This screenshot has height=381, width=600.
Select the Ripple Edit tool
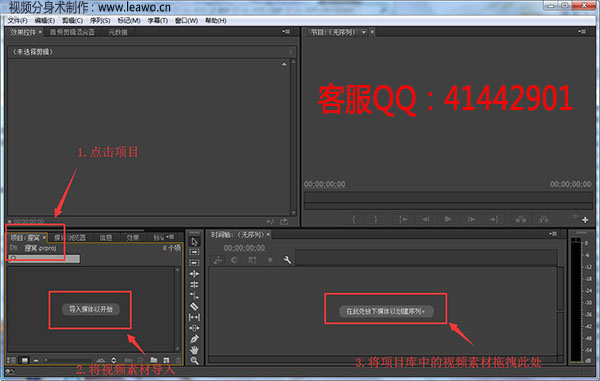(x=194, y=263)
